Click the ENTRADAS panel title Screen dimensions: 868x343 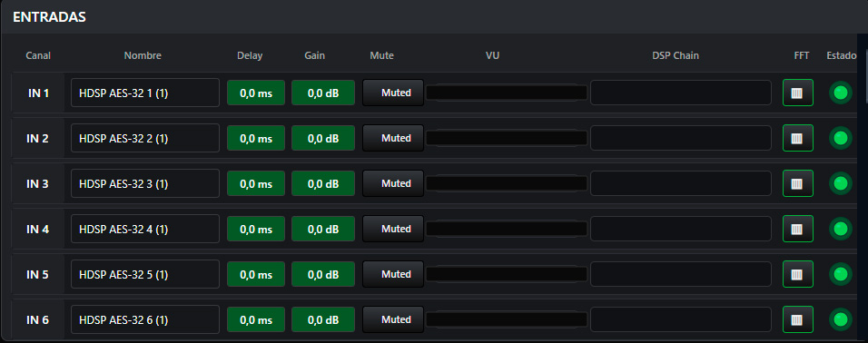[x=49, y=17]
